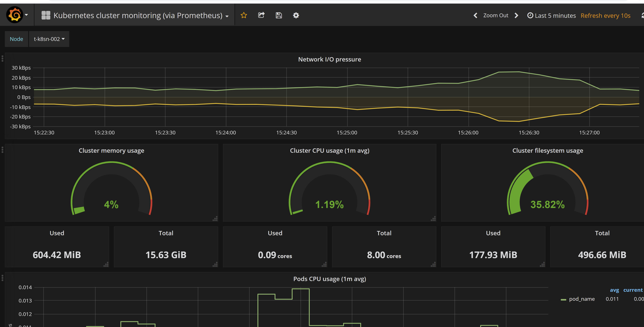Click resize handle of memory Used panel

pos(106,264)
